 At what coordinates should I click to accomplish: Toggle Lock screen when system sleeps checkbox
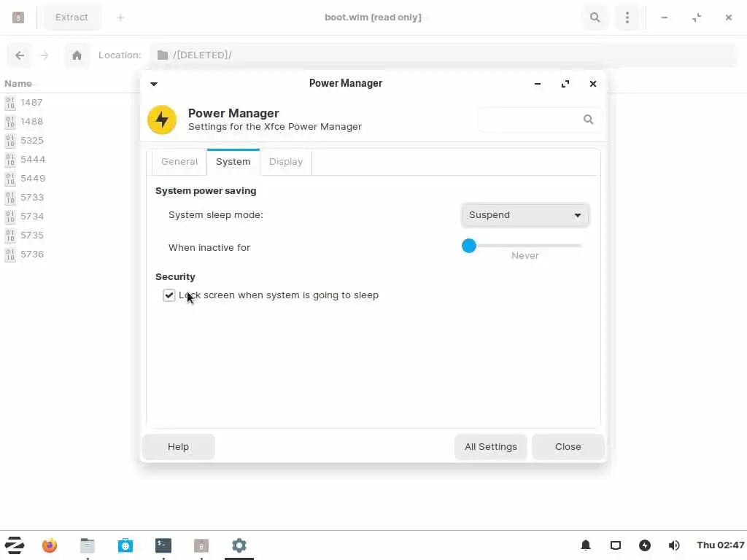pyautogui.click(x=169, y=295)
